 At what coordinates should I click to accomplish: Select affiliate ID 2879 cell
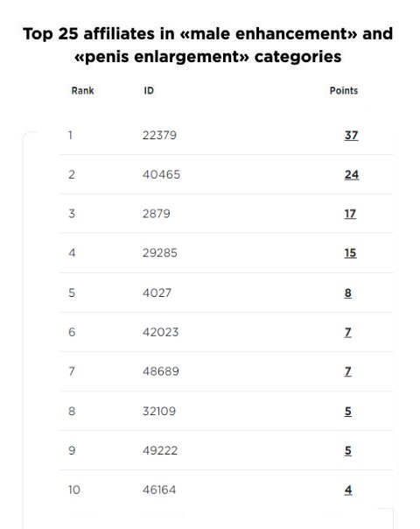point(157,214)
